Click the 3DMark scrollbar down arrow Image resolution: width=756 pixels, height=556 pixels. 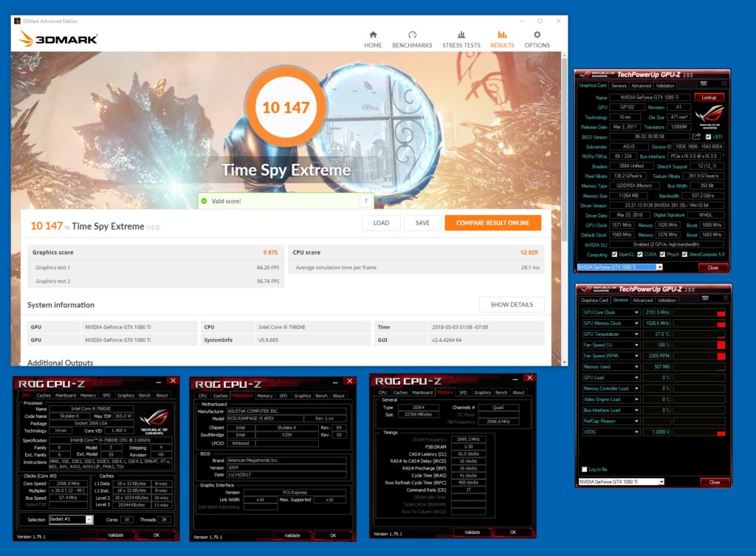point(565,362)
